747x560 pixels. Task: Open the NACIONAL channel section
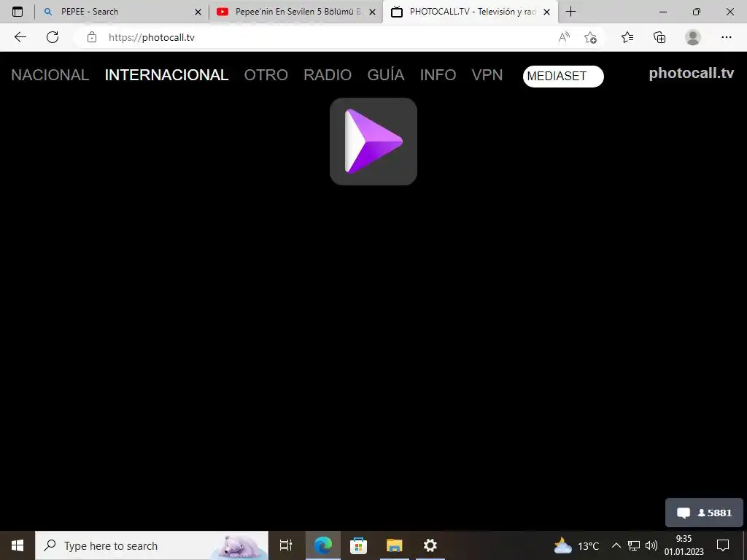[x=50, y=75]
